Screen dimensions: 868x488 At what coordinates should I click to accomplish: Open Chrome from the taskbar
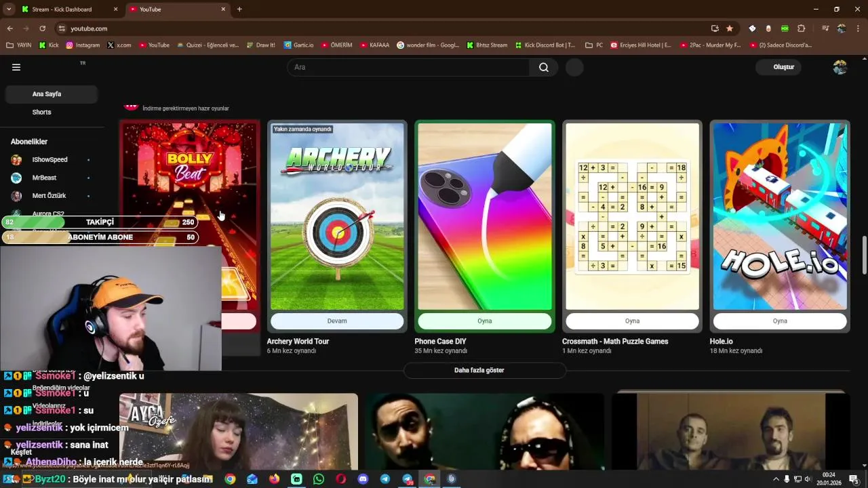230,479
